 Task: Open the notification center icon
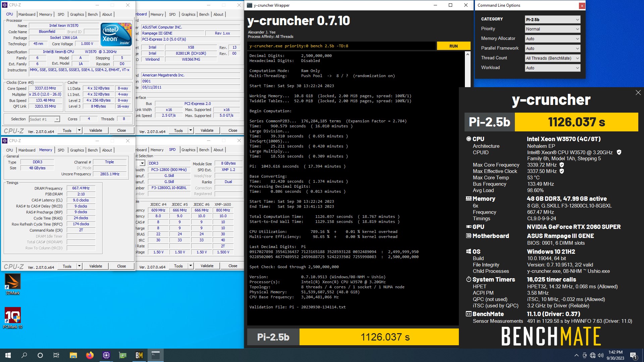pyautogui.click(x=633, y=355)
